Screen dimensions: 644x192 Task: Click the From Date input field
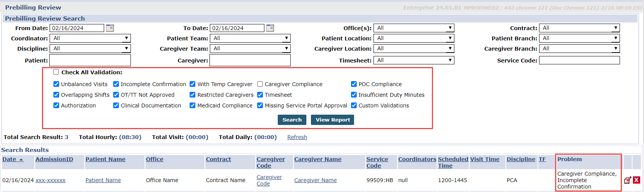pyautogui.click(x=77, y=28)
